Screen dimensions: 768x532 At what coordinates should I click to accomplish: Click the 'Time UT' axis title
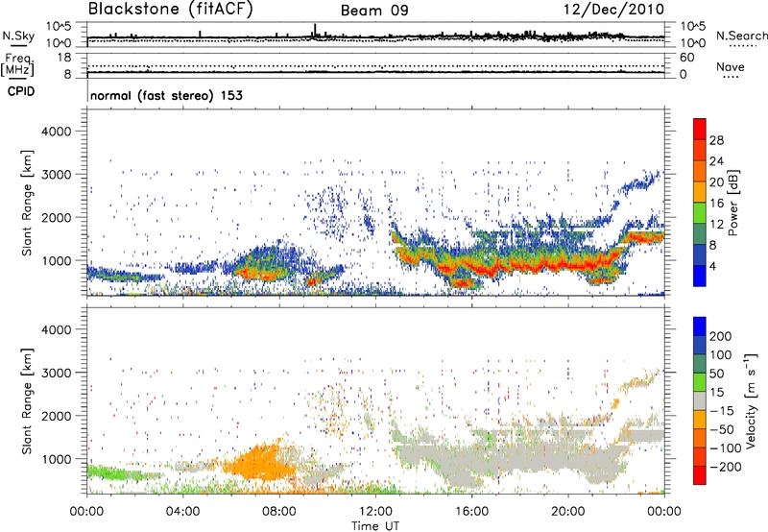375,526
